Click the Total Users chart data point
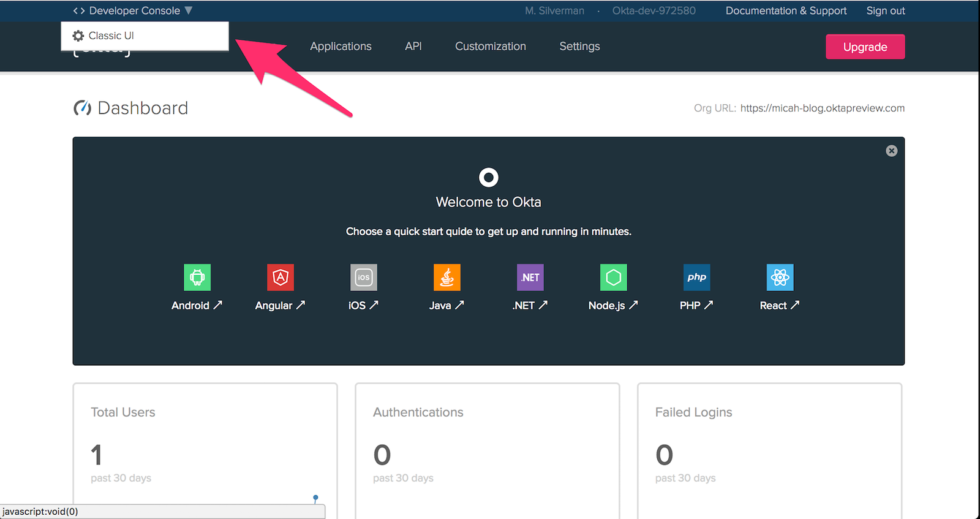Image resolution: width=980 pixels, height=519 pixels. [x=315, y=498]
